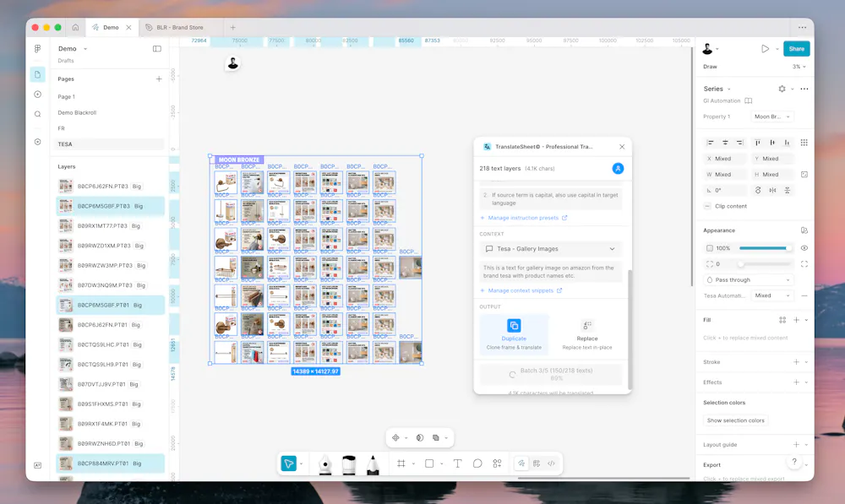Choose the pencil drawing tool

[373, 463]
